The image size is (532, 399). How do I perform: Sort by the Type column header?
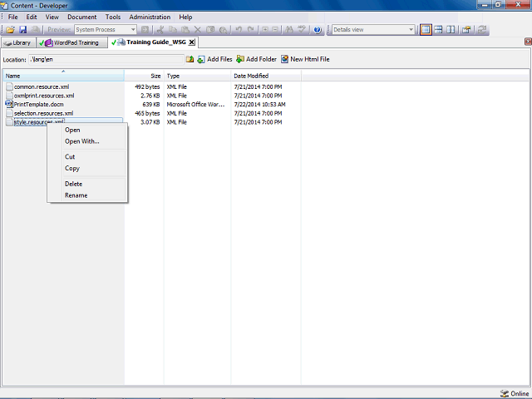(x=198, y=76)
